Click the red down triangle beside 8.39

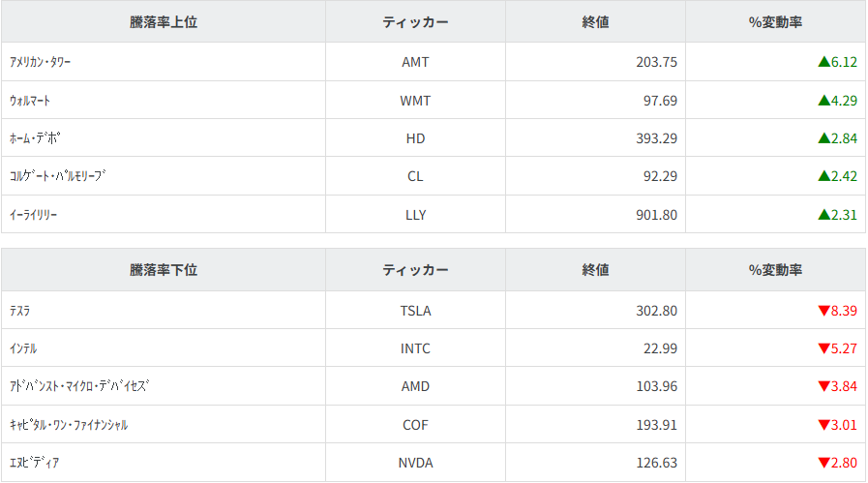tap(823, 311)
